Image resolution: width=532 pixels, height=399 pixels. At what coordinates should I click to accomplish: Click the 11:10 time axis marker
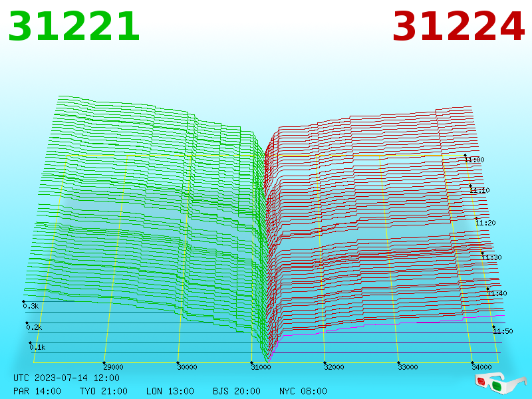(x=479, y=190)
